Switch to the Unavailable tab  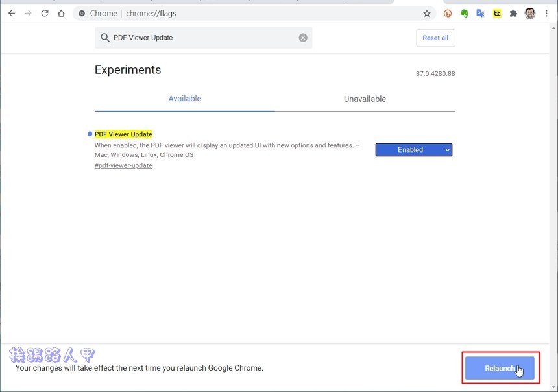[x=365, y=99]
